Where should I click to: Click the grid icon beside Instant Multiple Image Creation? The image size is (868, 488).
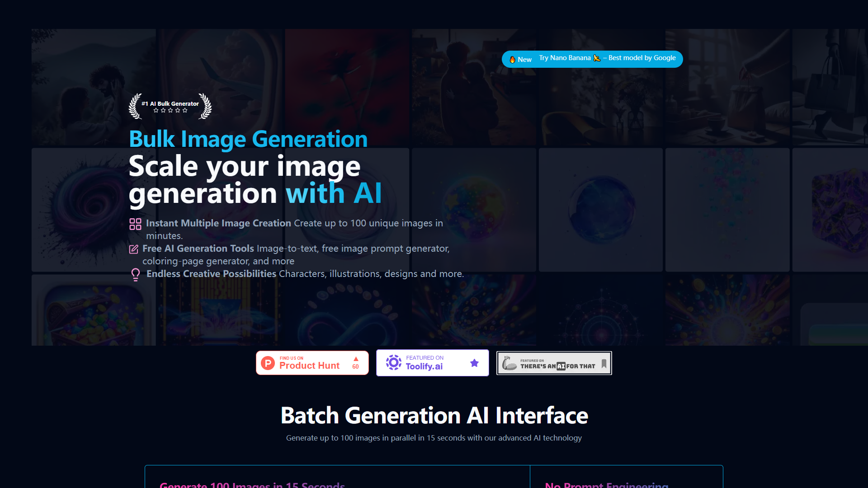pyautogui.click(x=135, y=224)
